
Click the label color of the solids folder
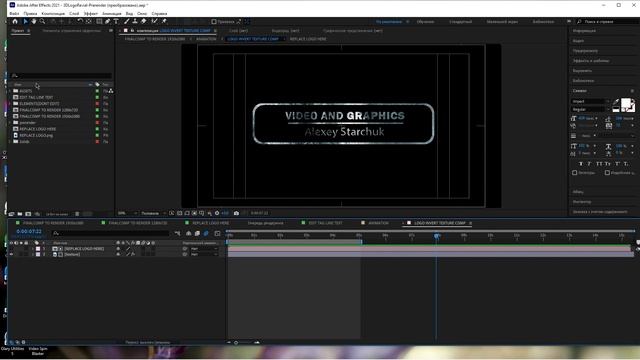97,142
